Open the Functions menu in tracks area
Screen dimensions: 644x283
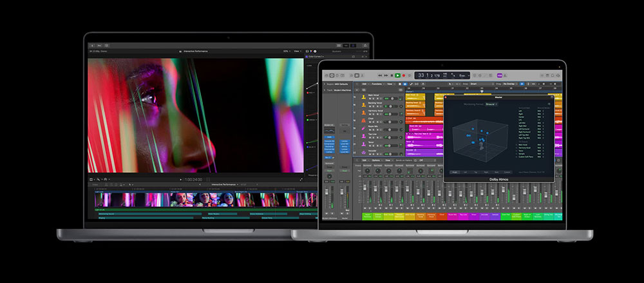click(377, 84)
